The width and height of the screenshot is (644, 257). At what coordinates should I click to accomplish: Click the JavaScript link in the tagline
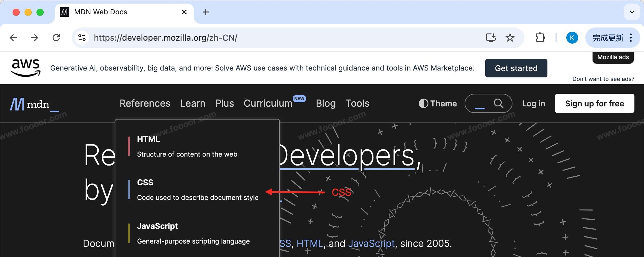pyautogui.click(x=372, y=244)
